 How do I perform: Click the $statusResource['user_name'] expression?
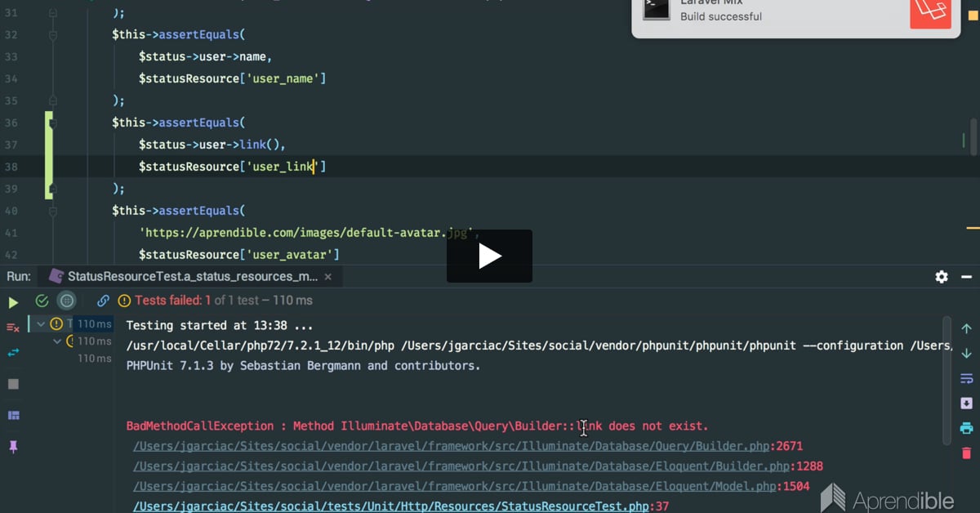tap(232, 78)
